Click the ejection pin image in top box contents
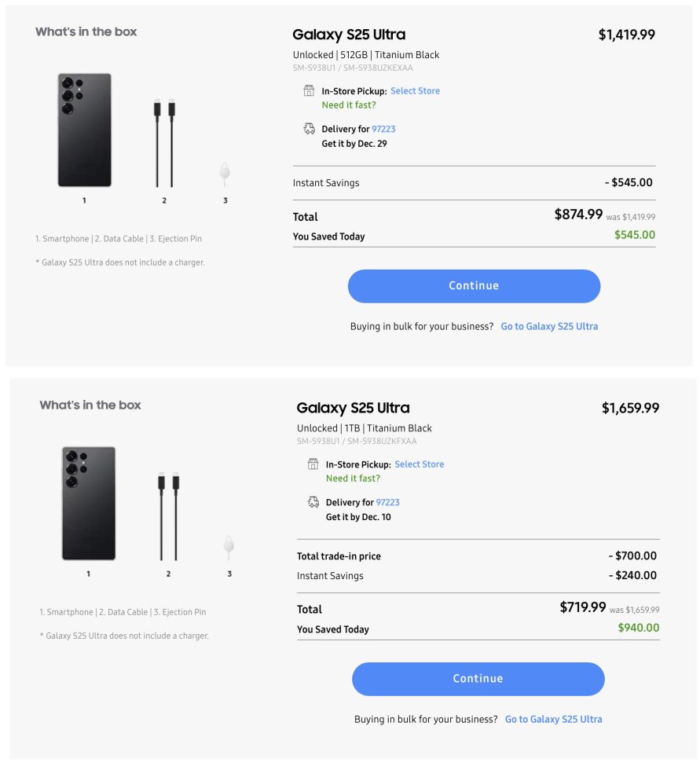This screenshot has height=770, width=700. point(225,173)
